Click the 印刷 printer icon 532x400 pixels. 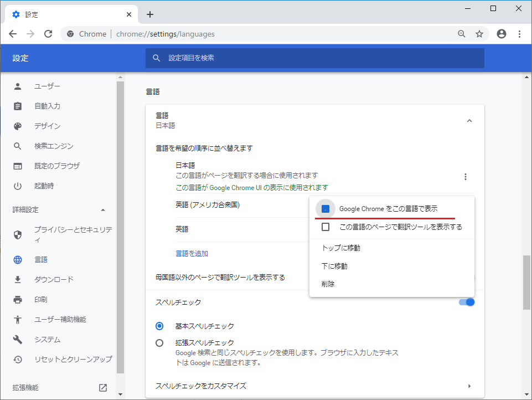(18, 300)
